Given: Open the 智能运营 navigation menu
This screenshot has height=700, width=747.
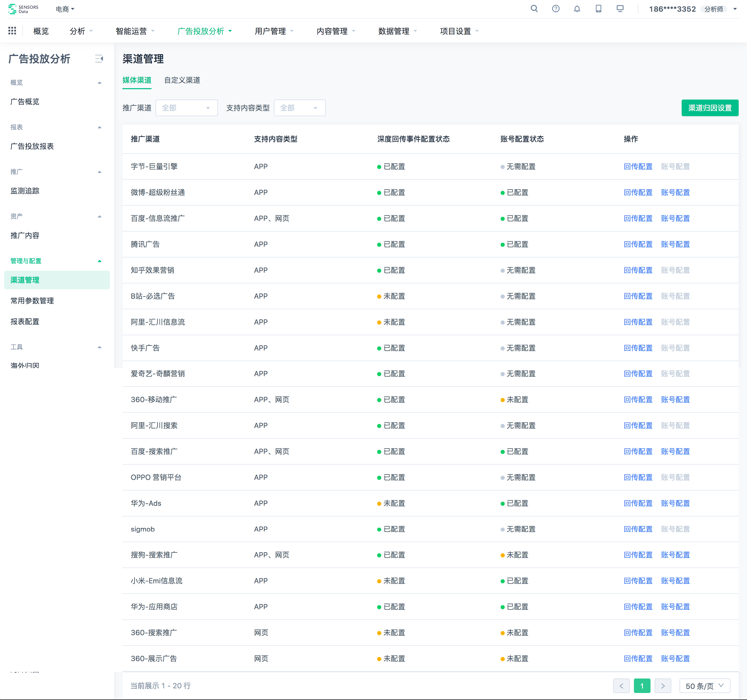Looking at the screenshot, I should pyautogui.click(x=135, y=31).
